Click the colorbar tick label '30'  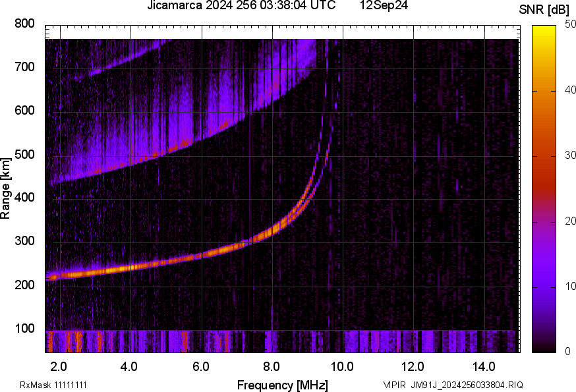(x=570, y=155)
